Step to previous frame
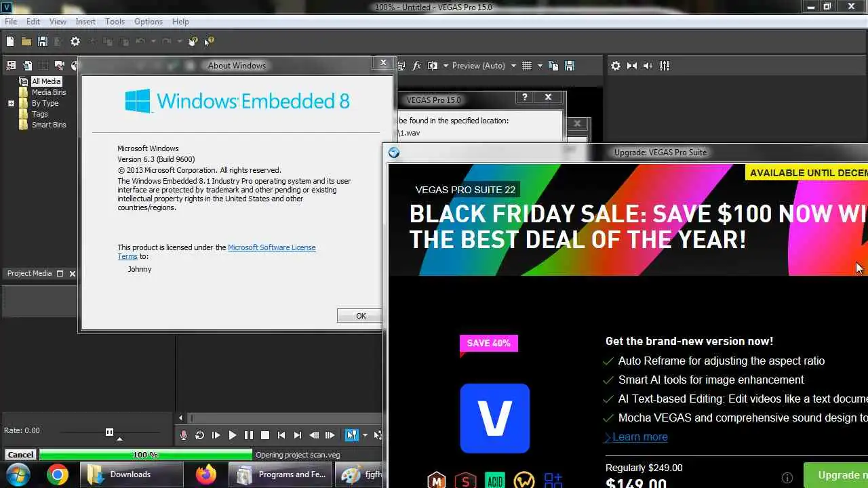The image size is (868, 488). (x=314, y=435)
